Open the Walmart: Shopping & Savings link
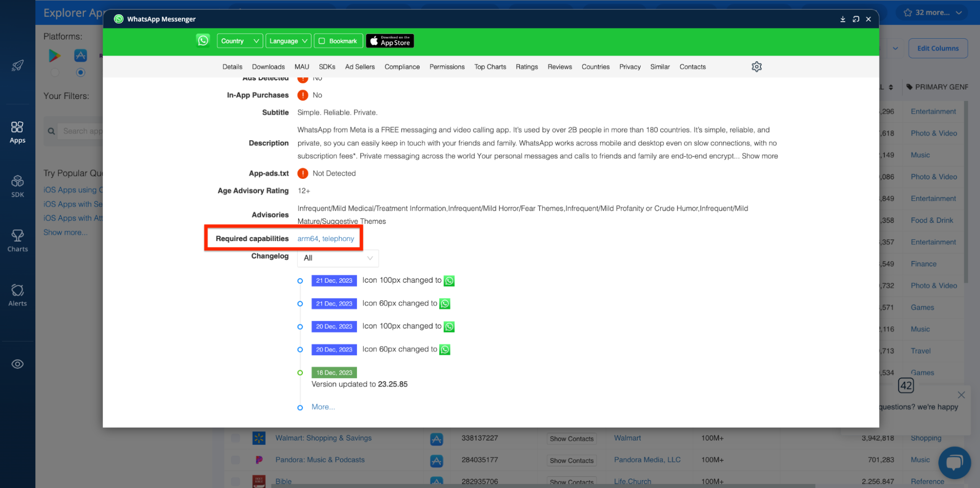Image resolution: width=980 pixels, height=488 pixels. (323, 438)
